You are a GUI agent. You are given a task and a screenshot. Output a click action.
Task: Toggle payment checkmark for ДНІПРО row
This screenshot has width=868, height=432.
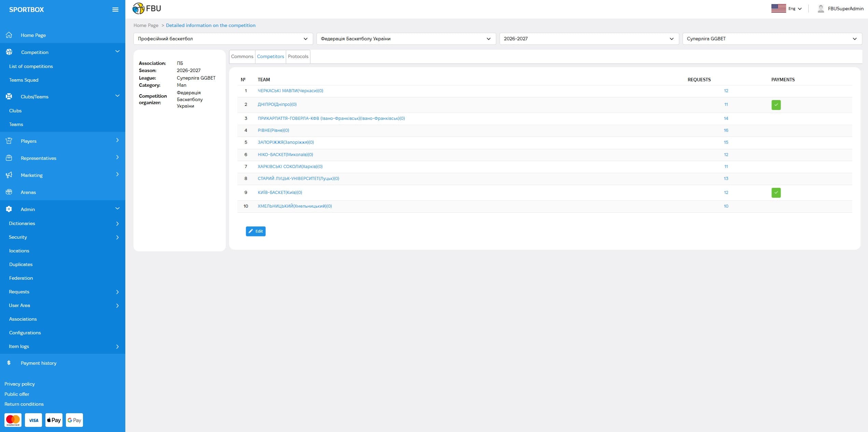[x=776, y=105]
